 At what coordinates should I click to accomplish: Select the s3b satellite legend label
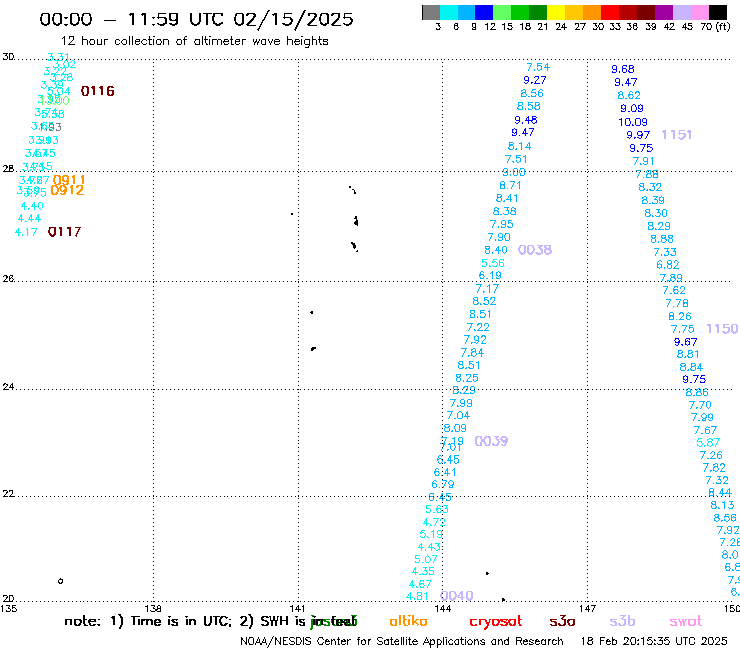tap(622, 621)
